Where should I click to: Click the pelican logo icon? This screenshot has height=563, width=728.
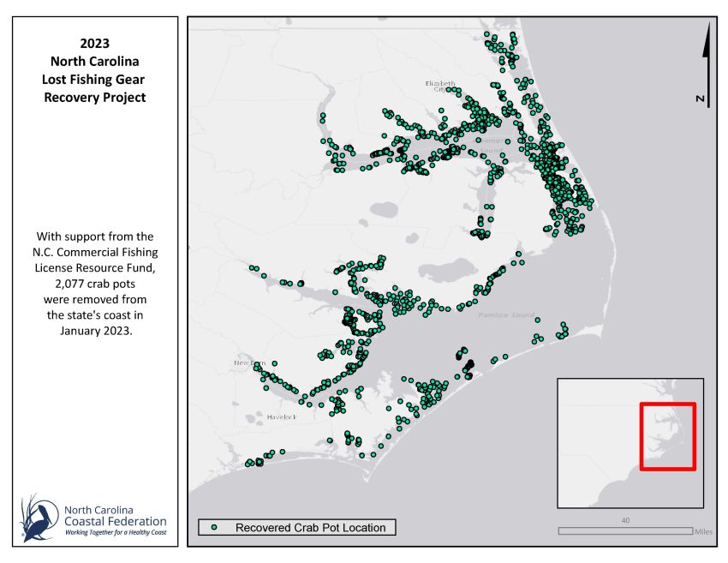39,518
